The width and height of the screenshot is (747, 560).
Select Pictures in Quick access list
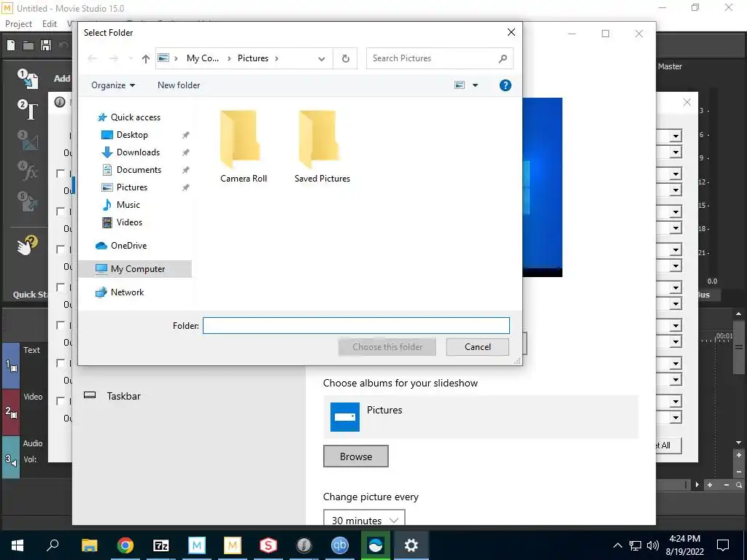pos(131,187)
